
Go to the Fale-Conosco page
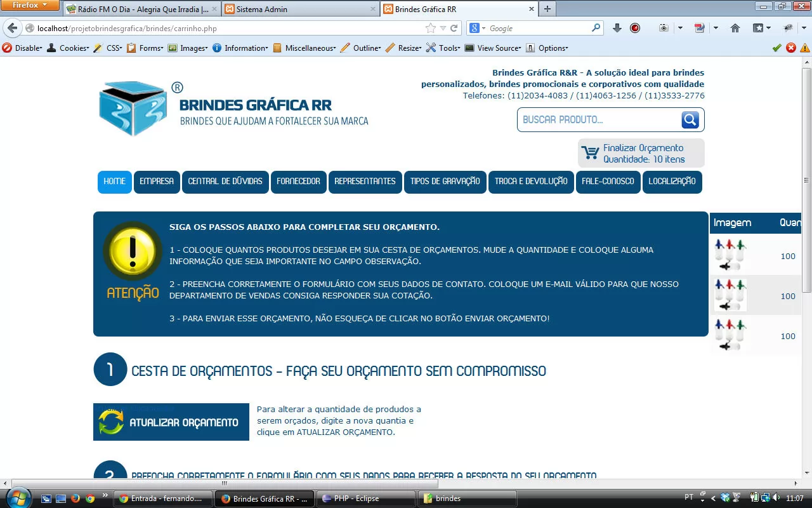(x=608, y=182)
